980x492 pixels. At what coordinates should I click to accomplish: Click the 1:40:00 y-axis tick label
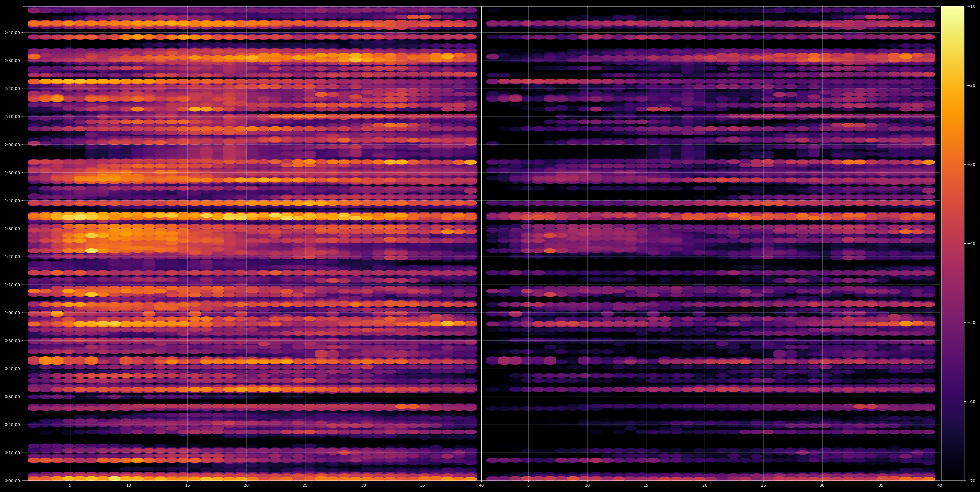(x=12, y=200)
